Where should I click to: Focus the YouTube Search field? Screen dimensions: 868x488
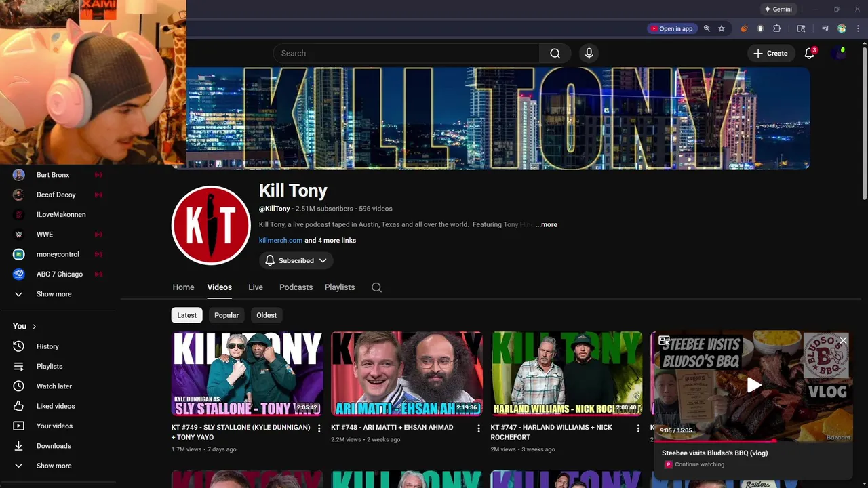pyautogui.click(x=406, y=53)
